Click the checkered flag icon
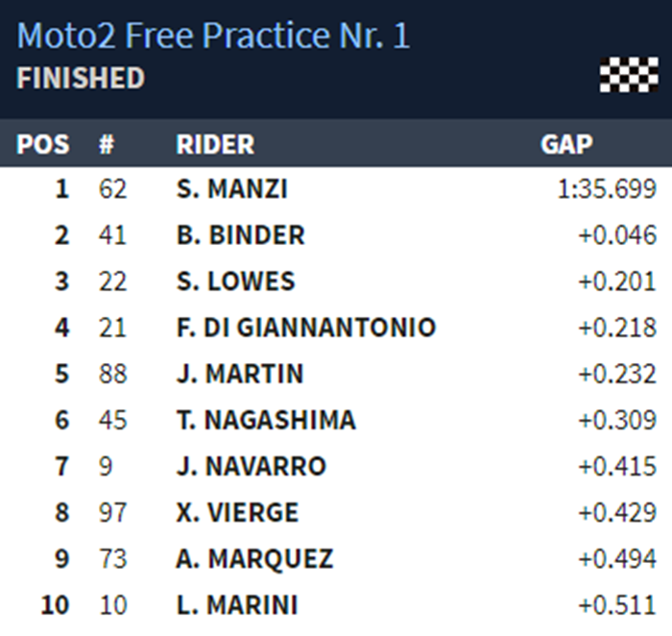This screenshot has height=636, width=672. pyautogui.click(x=629, y=75)
